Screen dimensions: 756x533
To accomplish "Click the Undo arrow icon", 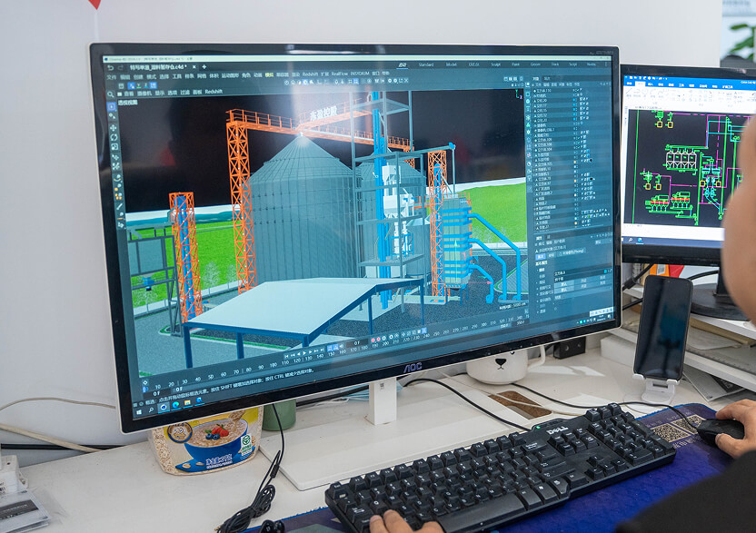I will [111, 68].
